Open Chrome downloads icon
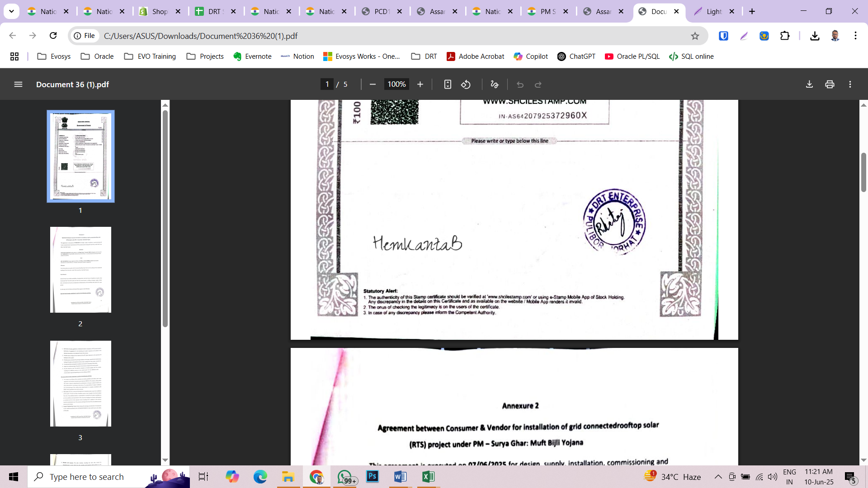Screen dimensions: 868x488 tap(815, 36)
